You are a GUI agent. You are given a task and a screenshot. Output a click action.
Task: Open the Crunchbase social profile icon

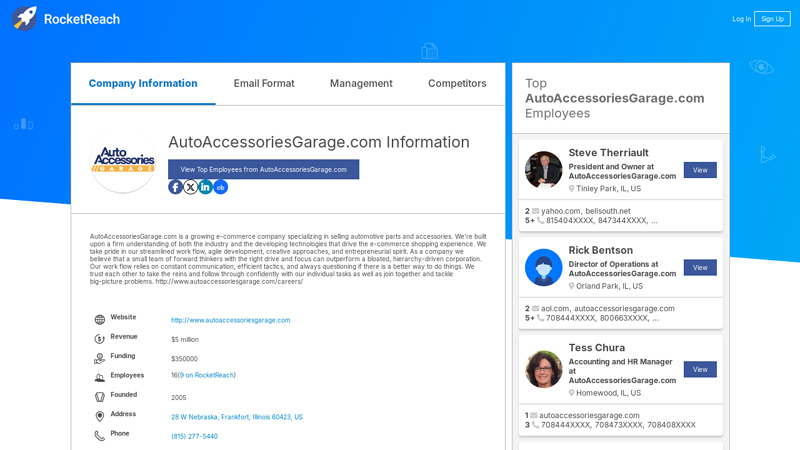click(220, 187)
